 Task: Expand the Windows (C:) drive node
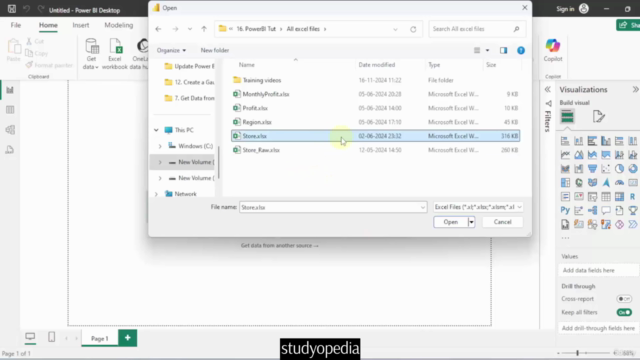[x=160, y=146]
